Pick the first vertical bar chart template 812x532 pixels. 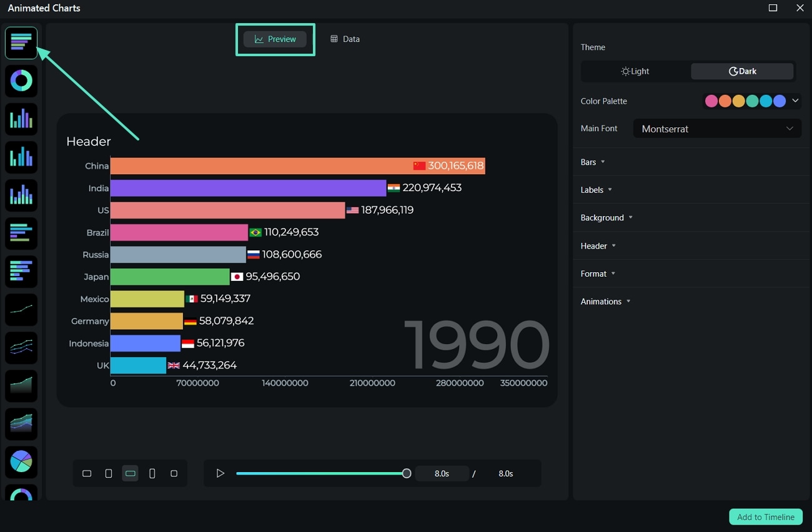21,119
